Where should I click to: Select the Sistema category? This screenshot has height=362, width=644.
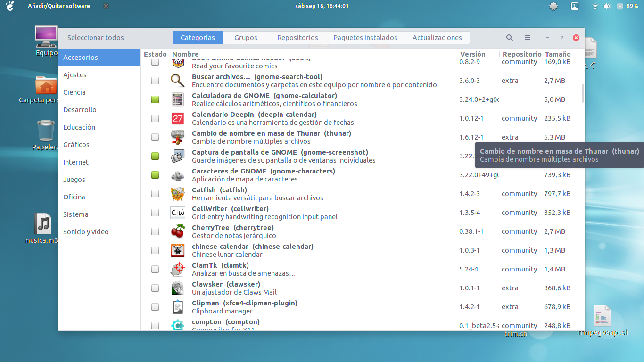(x=99, y=214)
